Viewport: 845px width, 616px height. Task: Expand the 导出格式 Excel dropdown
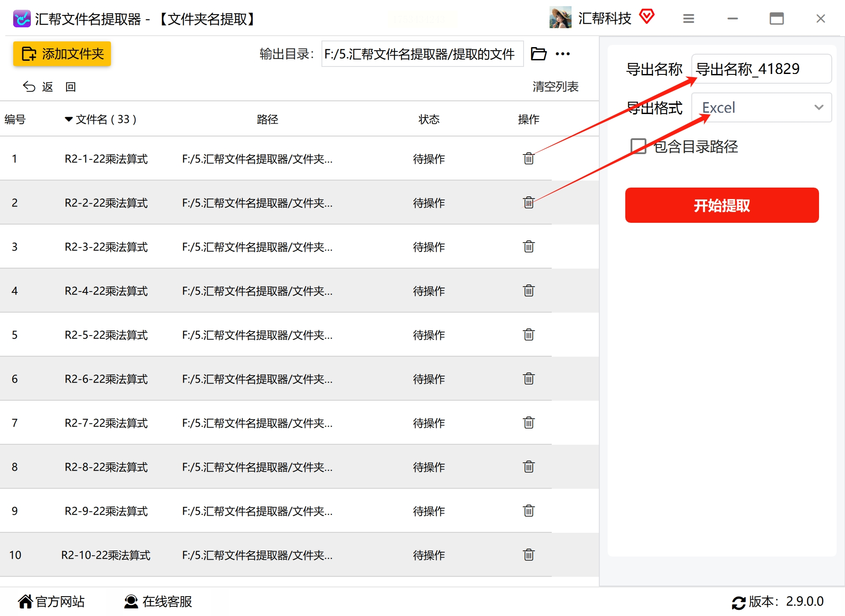[x=761, y=107]
